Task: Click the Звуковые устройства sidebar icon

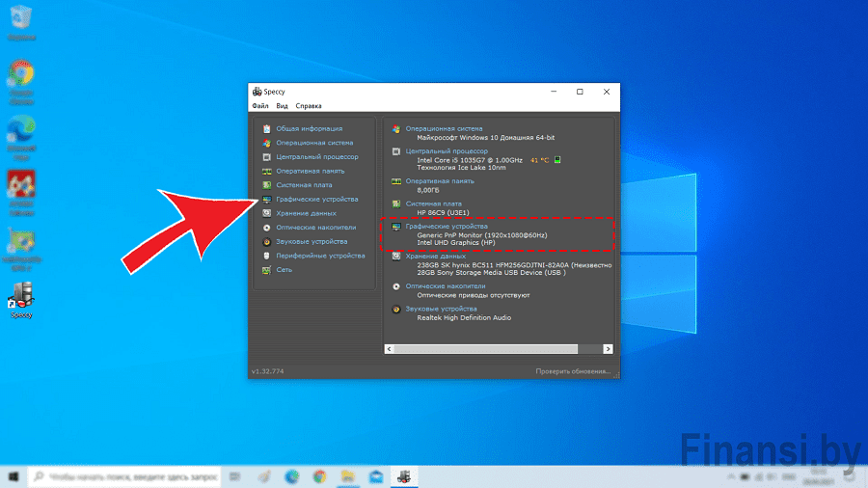Action: click(x=267, y=242)
